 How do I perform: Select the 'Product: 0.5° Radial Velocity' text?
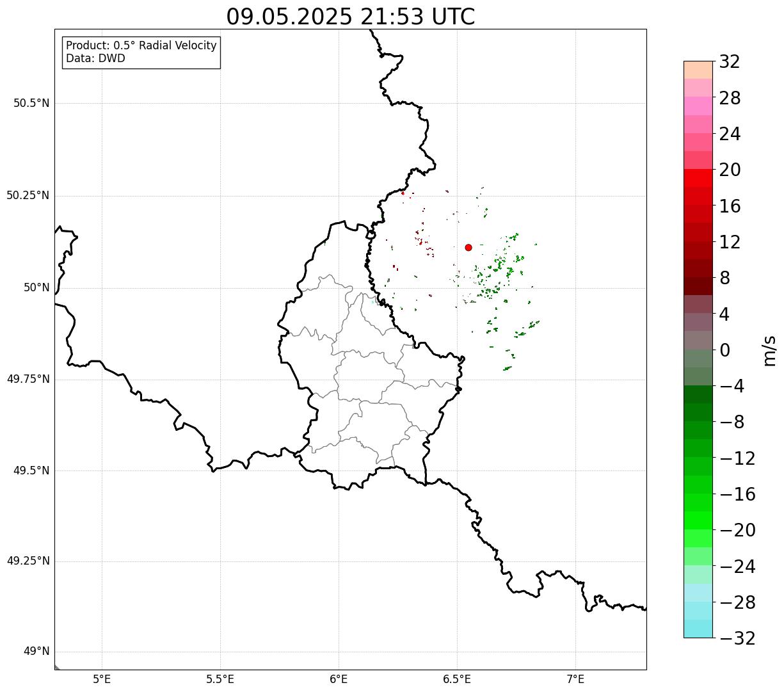(x=141, y=46)
